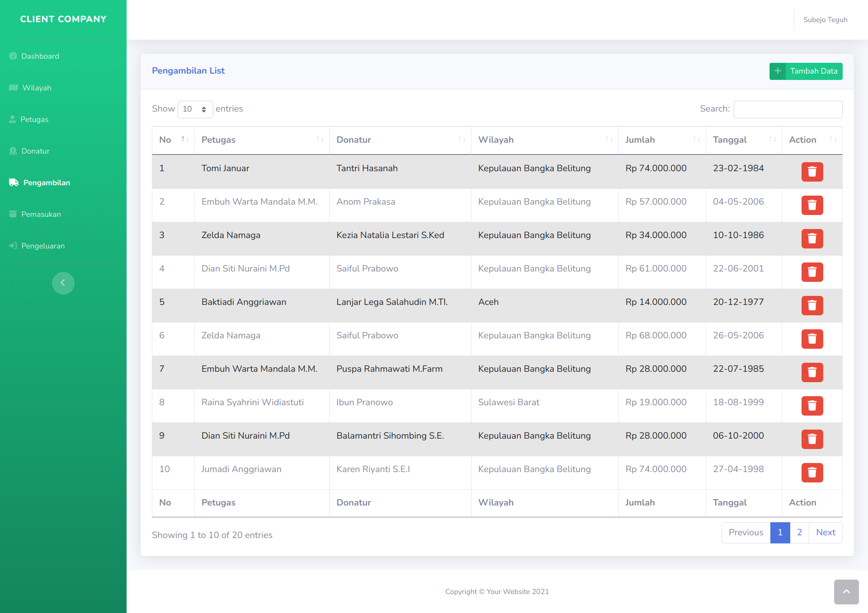
Task: Open page 2 of pagination
Action: click(799, 533)
